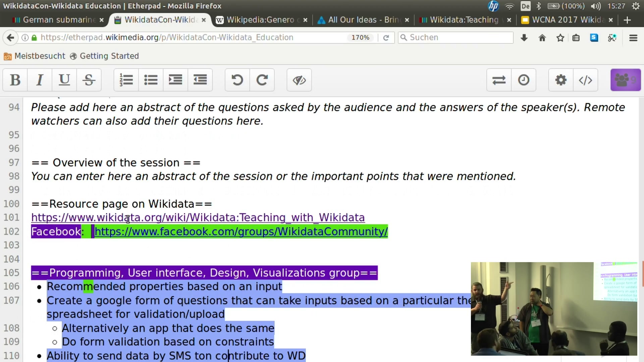Toggle strikethrough formatting button
This screenshot has width=644, height=362.
click(89, 80)
